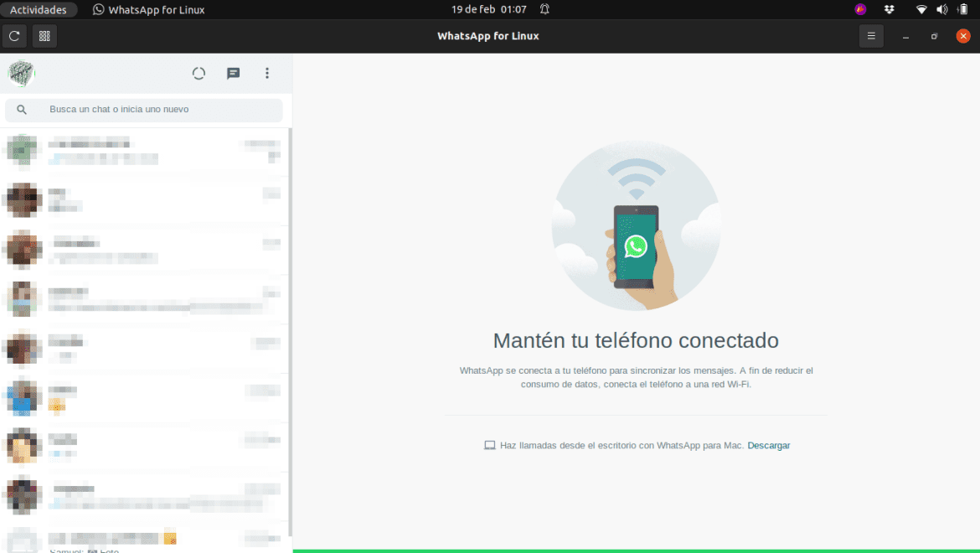Screen dimensions: 980x553
Task: Open the clock showing 19 de feb 01:07
Action: pyautogui.click(x=489, y=9)
